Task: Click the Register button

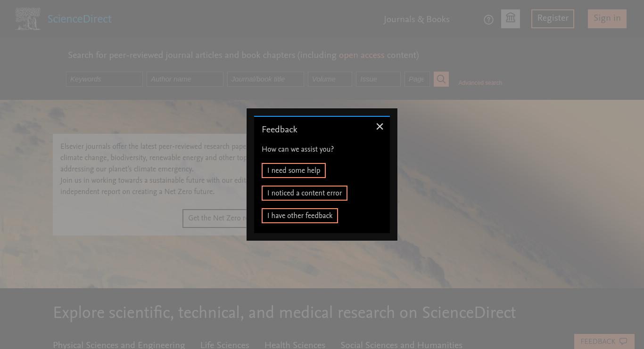Action: [553, 19]
